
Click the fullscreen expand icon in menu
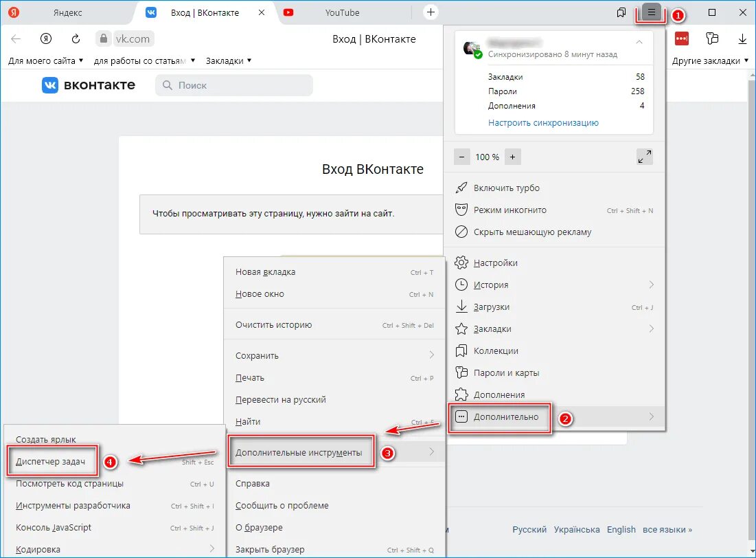pyautogui.click(x=645, y=157)
